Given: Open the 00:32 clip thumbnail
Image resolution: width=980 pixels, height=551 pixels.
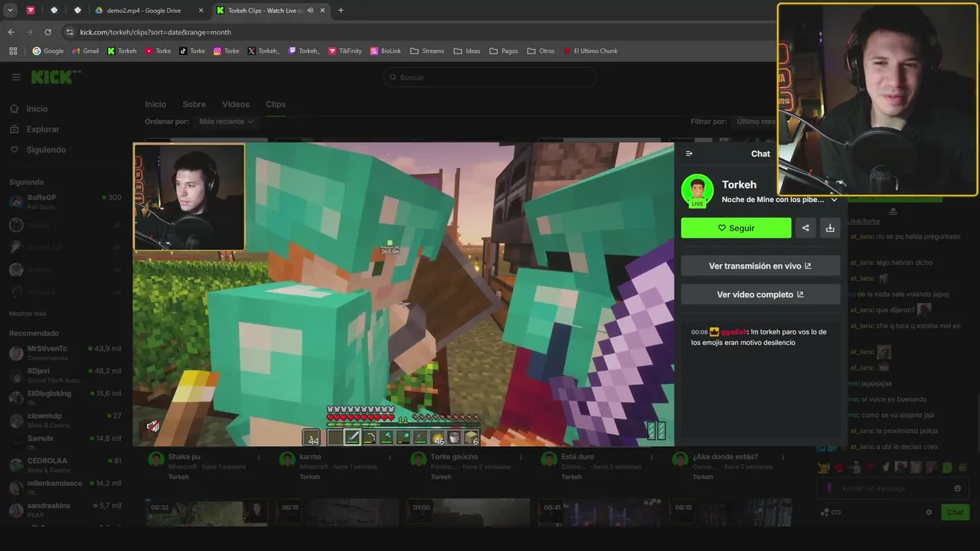Looking at the screenshot, I should click(x=207, y=513).
